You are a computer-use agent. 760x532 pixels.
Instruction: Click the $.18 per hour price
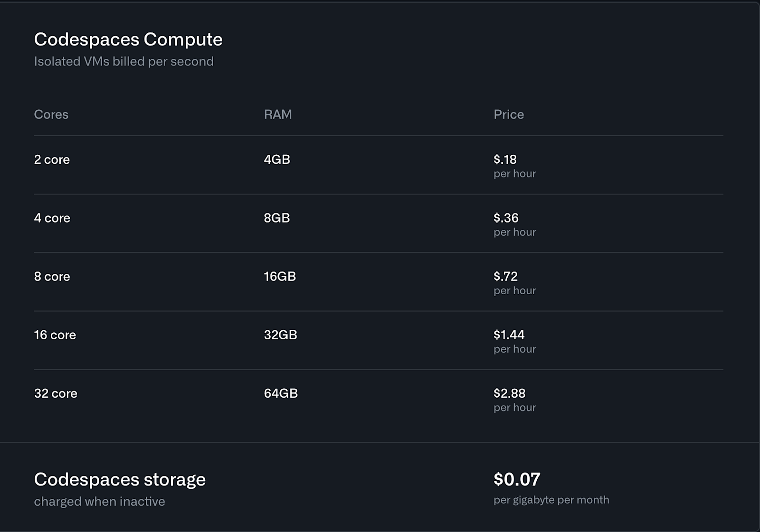(x=505, y=159)
